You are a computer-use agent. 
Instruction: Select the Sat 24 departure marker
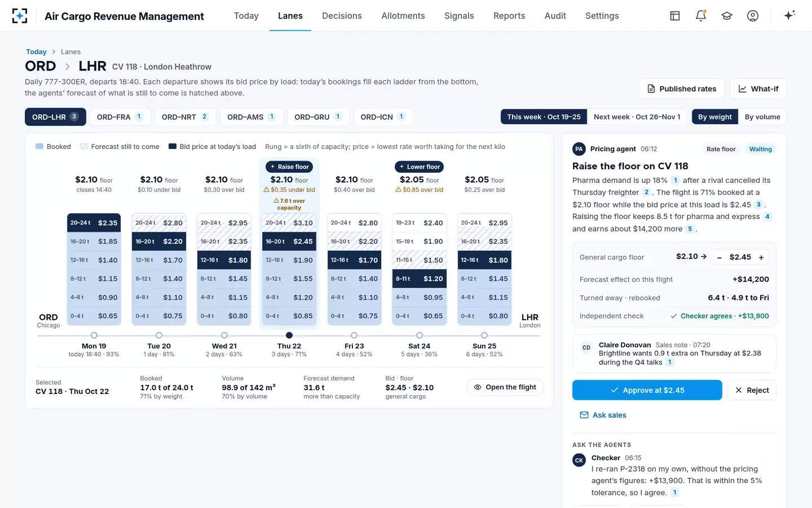click(x=420, y=335)
